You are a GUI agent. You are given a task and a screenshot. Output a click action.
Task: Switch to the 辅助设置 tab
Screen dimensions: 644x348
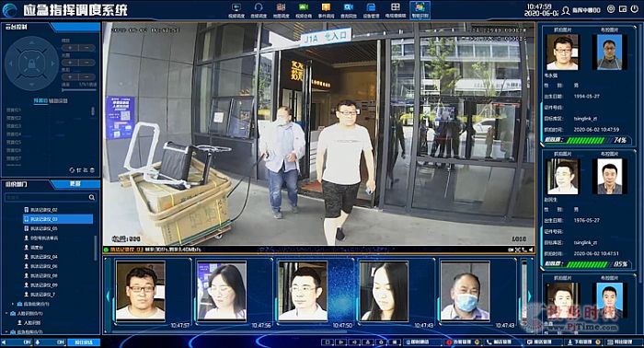(58, 100)
